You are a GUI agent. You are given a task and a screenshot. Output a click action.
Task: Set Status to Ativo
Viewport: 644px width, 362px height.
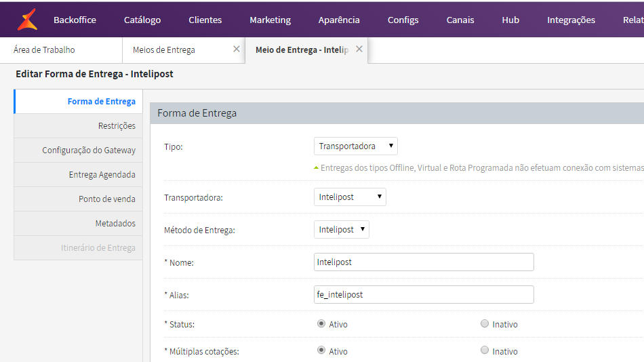tap(321, 324)
